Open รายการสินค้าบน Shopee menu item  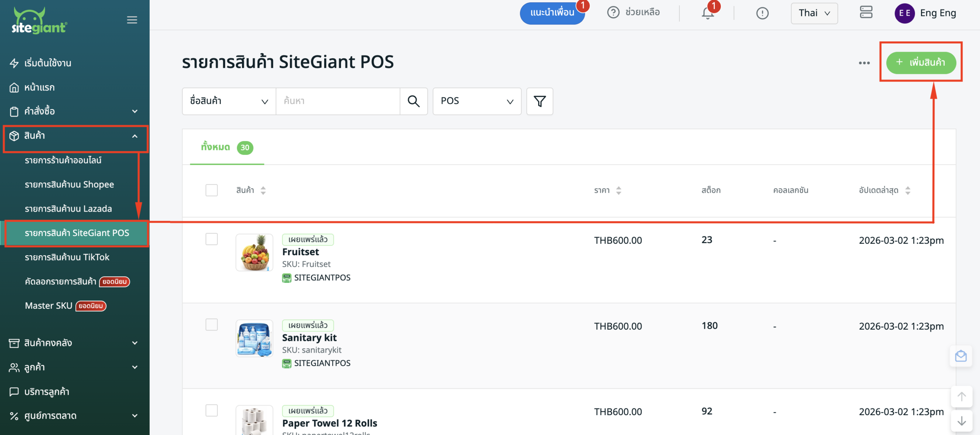click(69, 184)
